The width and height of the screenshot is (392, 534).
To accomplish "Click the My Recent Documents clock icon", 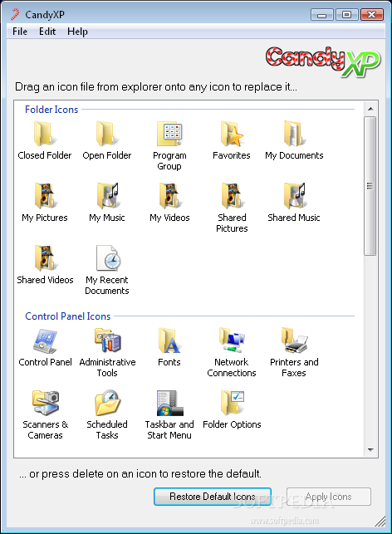I will click(108, 257).
